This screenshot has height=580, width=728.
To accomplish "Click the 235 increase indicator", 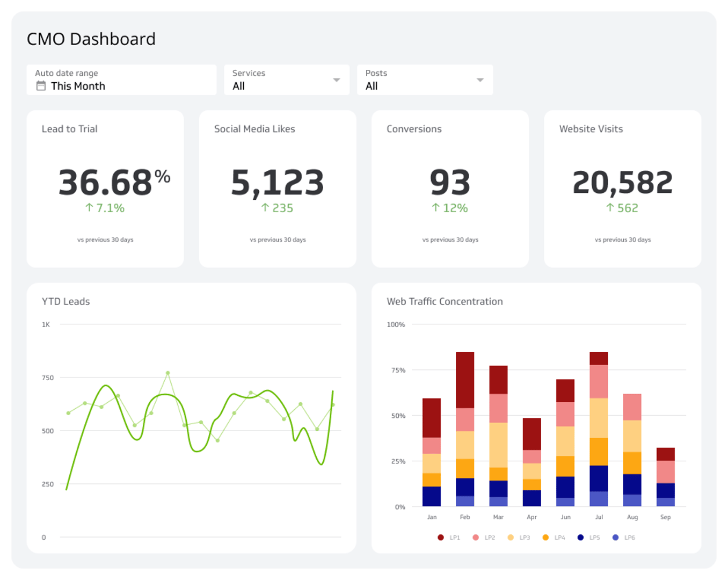I will pos(278,208).
